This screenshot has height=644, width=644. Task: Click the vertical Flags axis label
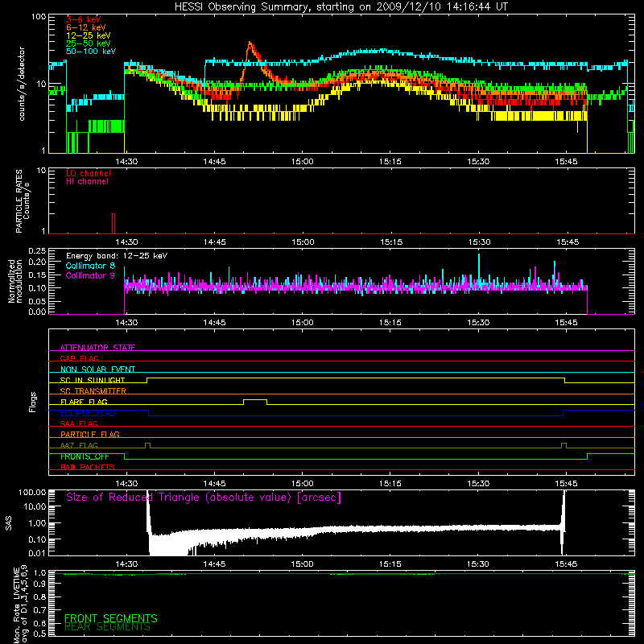click(33, 402)
